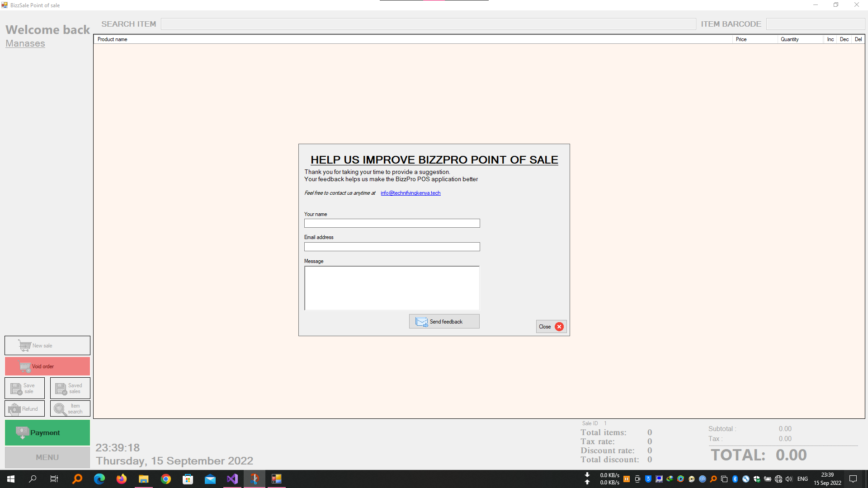868x488 pixels.
Task: Open the info@technifyingkenya.tech email link
Action: coord(410,193)
